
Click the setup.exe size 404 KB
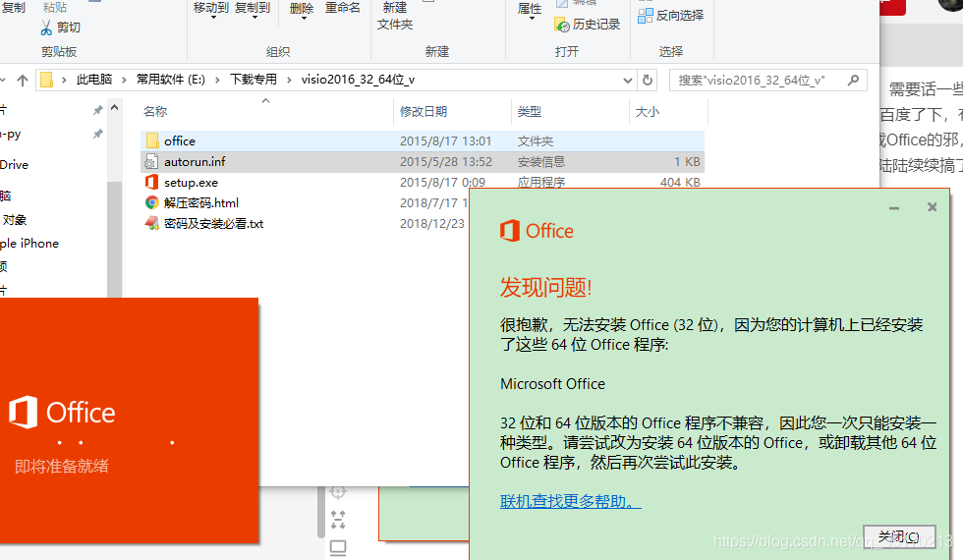point(680,182)
